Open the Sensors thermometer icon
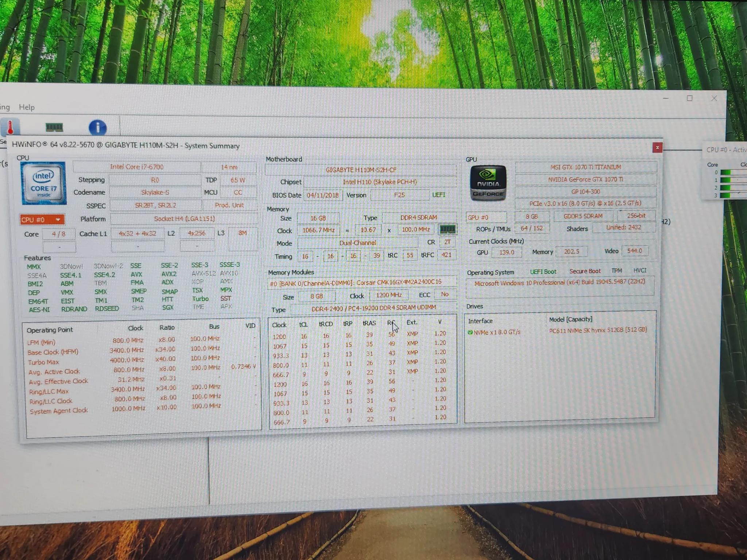Screen dimensions: 747x560 [10, 127]
